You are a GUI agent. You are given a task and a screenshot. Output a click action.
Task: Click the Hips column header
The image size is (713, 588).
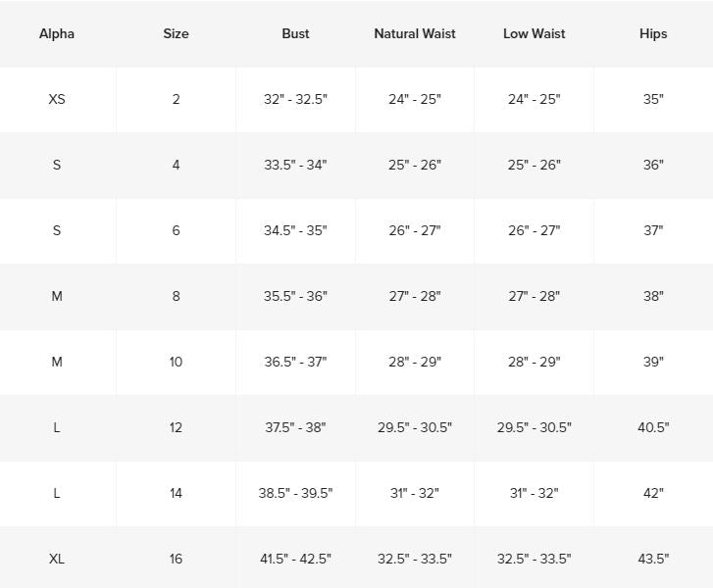tap(653, 33)
